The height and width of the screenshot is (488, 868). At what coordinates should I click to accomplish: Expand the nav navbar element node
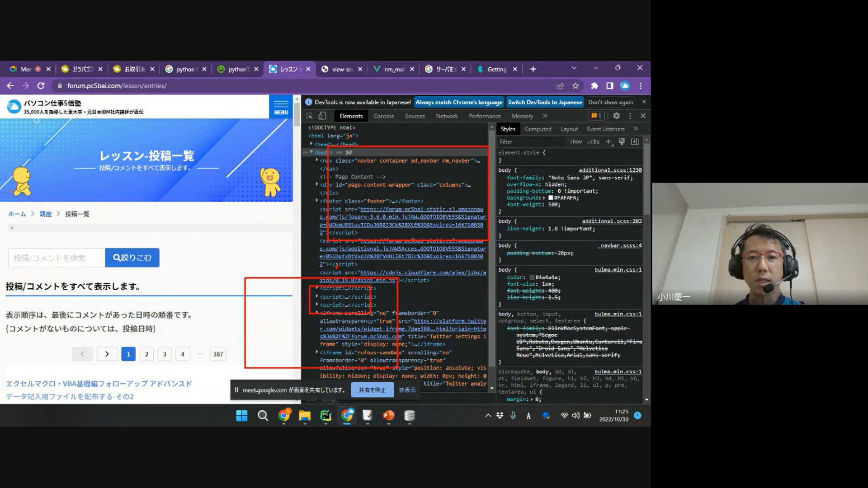click(x=317, y=160)
